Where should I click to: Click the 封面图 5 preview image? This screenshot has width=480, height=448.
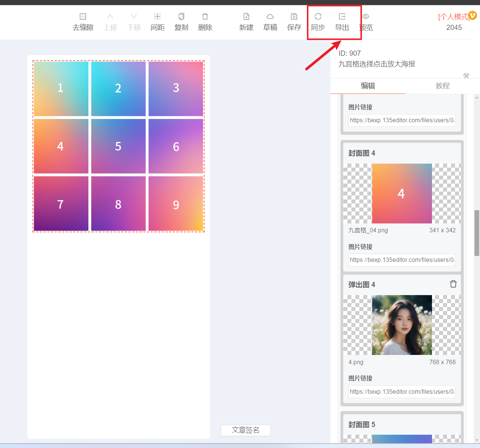click(x=402, y=439)
